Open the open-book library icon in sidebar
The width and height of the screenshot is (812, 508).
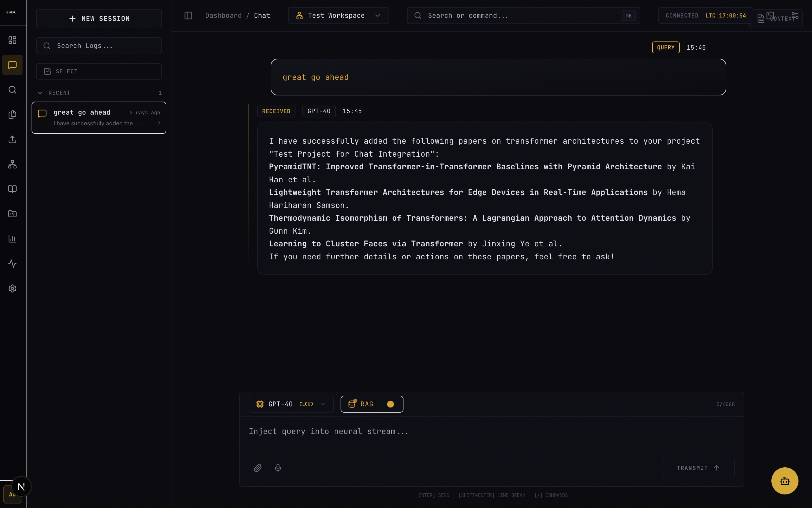[12, 189]
